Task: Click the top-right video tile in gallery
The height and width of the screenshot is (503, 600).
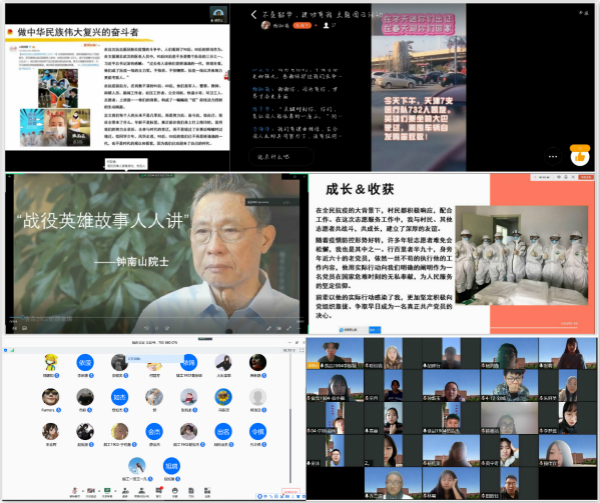Action: tap(576, 357)
